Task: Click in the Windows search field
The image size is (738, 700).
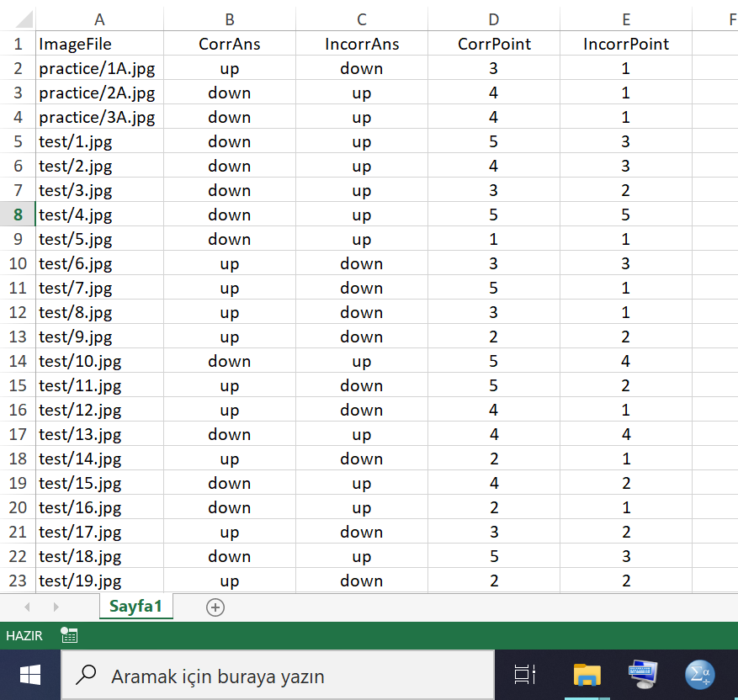Action: click(278, 675)
